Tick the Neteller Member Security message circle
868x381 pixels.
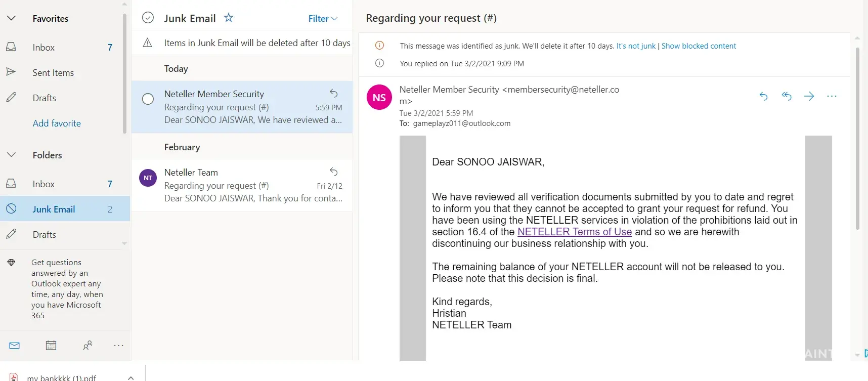[148, 99]
